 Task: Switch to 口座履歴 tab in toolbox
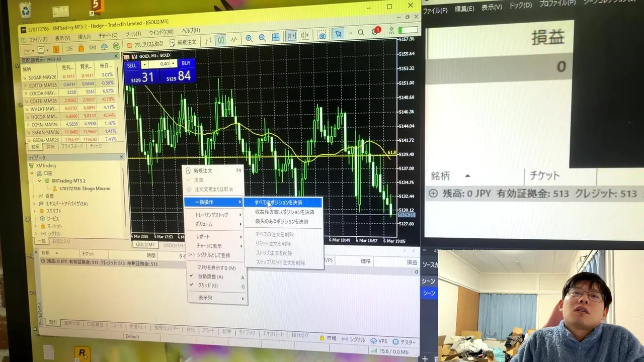tap(95, 324)
